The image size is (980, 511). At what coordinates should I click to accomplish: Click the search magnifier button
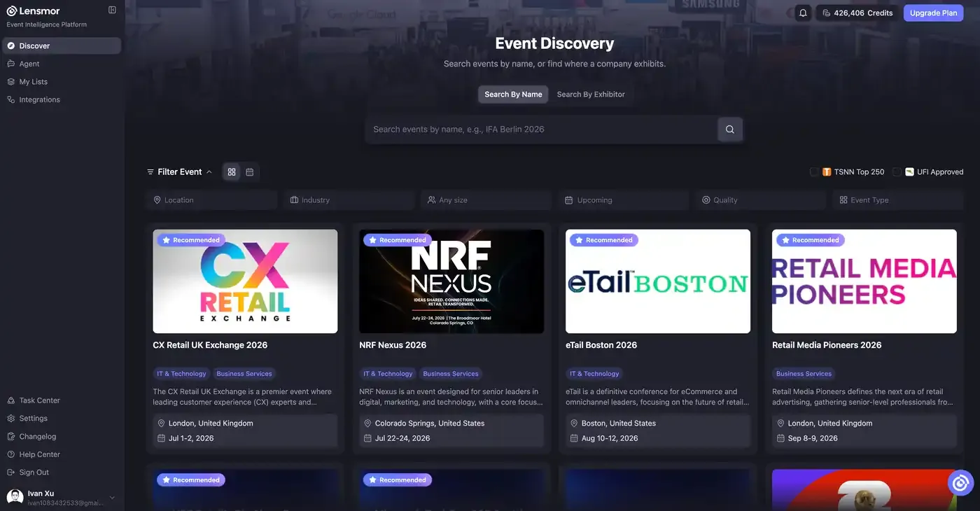point(729,129)
